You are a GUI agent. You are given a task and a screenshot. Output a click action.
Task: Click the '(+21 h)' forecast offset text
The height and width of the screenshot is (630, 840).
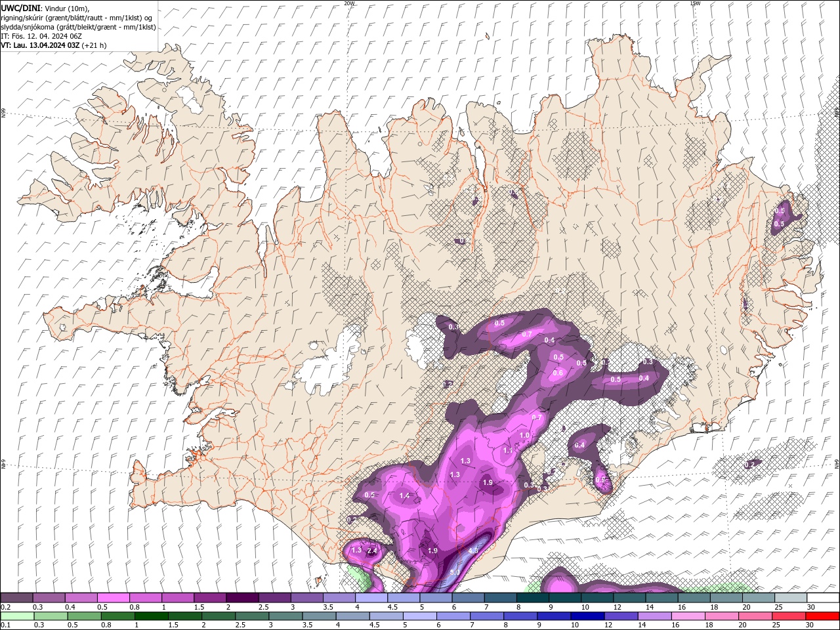tap(94, 45)
